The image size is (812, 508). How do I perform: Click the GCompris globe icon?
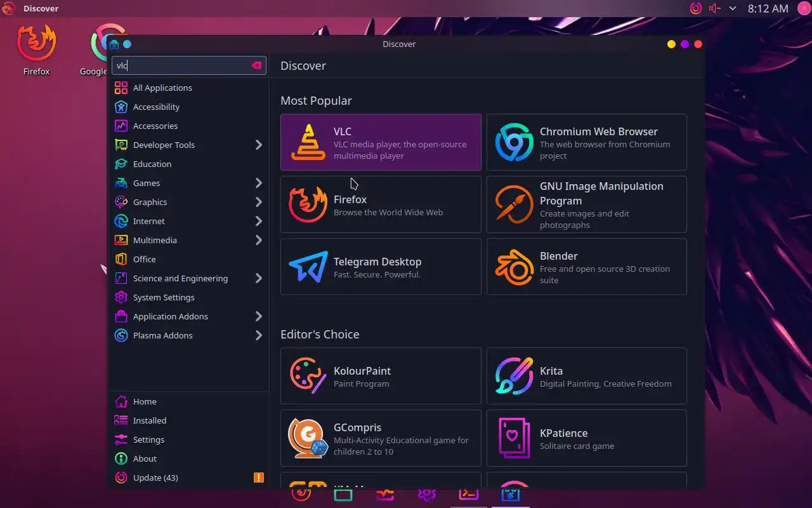click(308, 438)
